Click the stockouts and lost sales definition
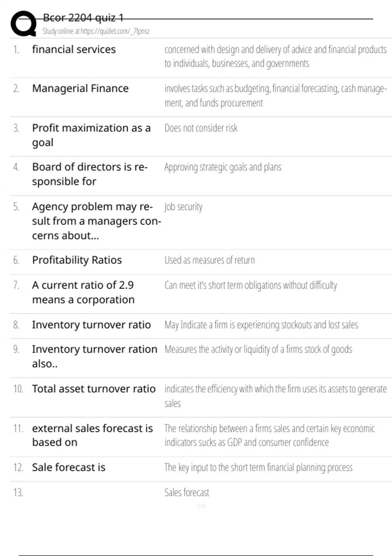Image resolution: width=392 pixels, height=556 pixels. tap(261, 325)
